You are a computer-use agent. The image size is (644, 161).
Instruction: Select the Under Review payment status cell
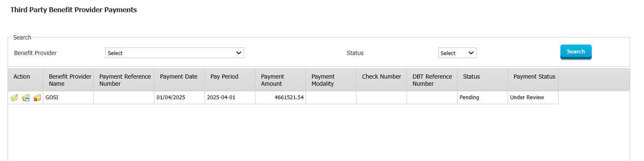click(x=533, y=98)
